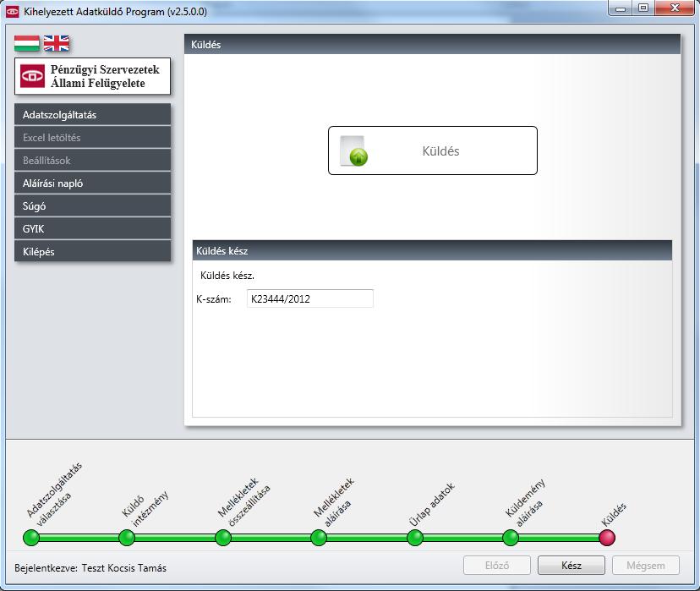Click the 'Küldés kész' panel header
This screenshot has width=700, height=591.
pos(432,250)
